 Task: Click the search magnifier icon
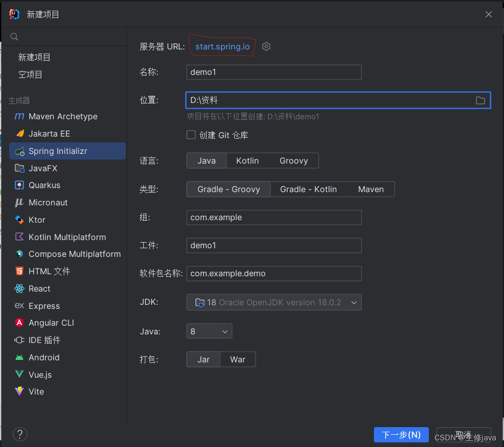click(14, 37)
